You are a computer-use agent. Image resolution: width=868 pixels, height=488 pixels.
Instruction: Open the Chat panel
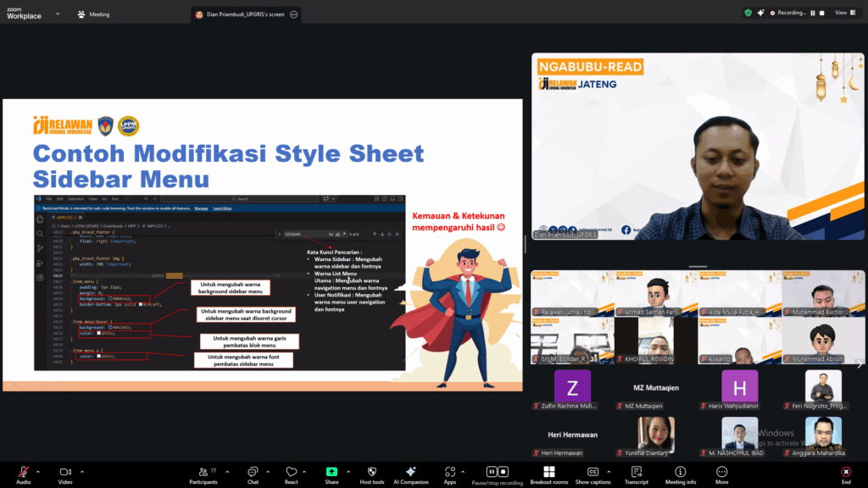pyautogui.click(x=253, y=472)
